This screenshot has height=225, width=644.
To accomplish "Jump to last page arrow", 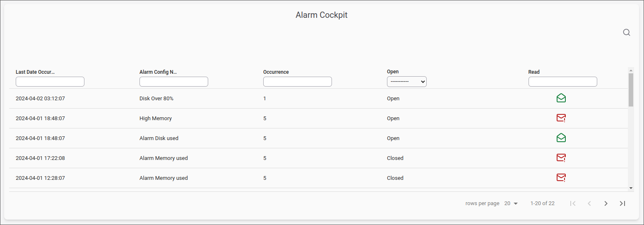I will pyautogui.click(x=622, y=203).
